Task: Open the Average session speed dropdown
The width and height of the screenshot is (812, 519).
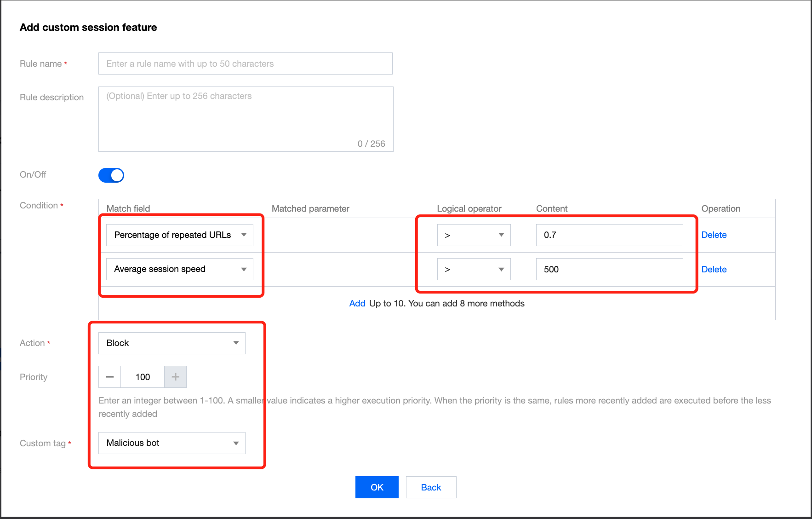Action: (179, 269)
